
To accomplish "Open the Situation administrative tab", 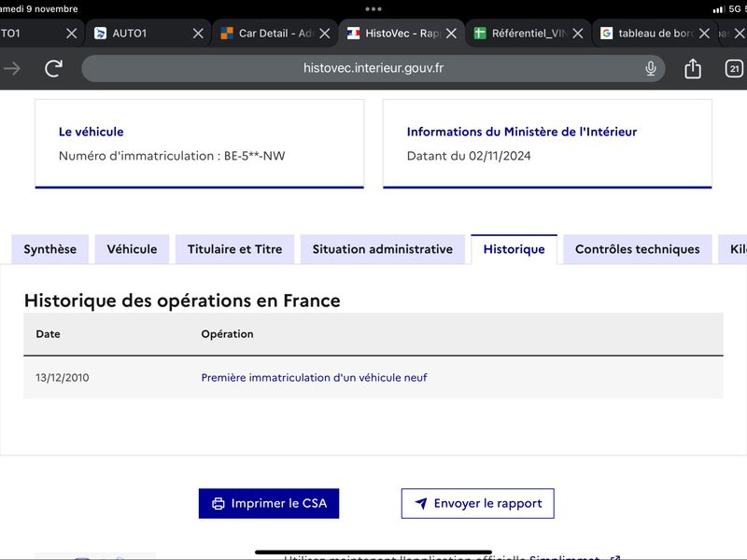I will [383, 249].
